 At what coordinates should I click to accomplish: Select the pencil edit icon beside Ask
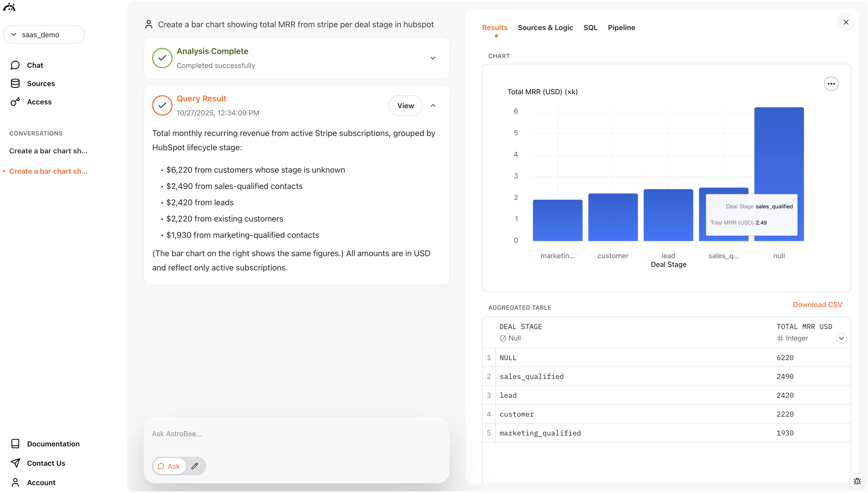pyautogui.click(x=195, y=466)
